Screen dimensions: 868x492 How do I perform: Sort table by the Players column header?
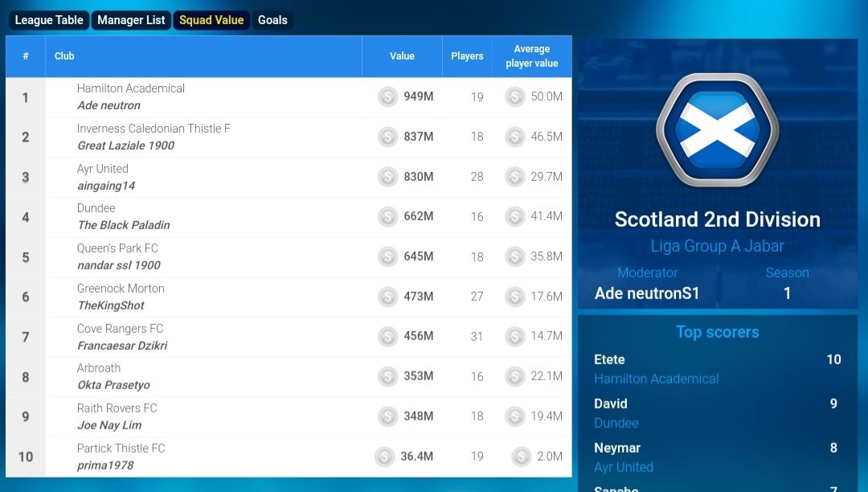tap(467, 56)
